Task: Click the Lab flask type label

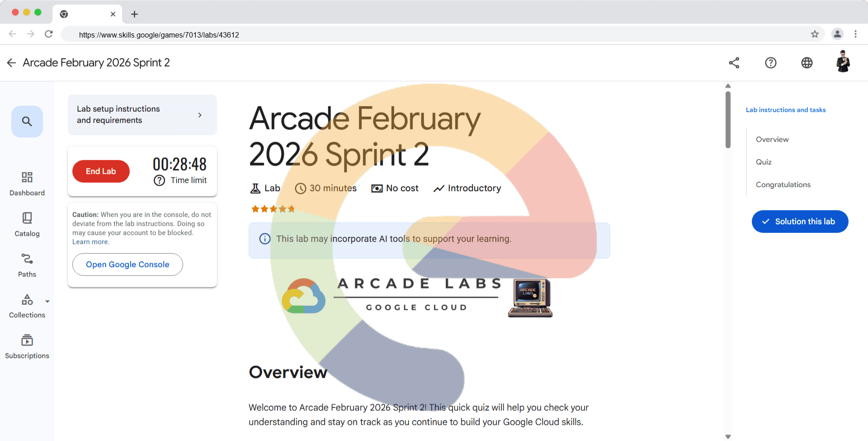Action: 265,188
